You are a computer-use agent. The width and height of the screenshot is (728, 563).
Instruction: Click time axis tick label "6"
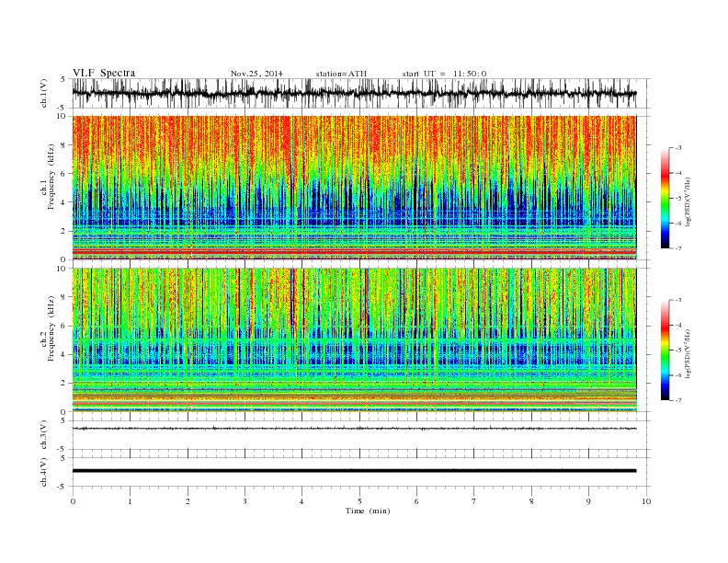point(416,501)
